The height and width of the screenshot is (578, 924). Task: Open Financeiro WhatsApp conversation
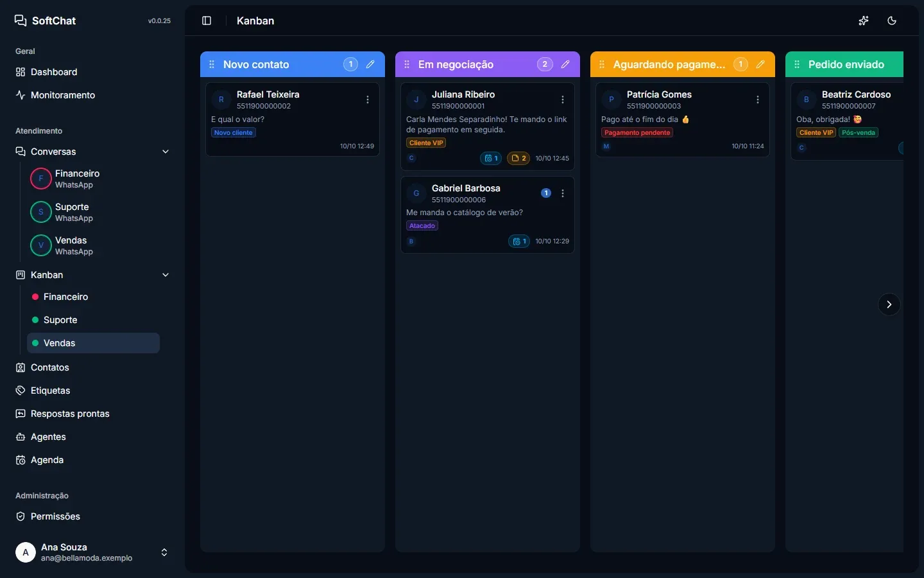click(x=93, y=179)
